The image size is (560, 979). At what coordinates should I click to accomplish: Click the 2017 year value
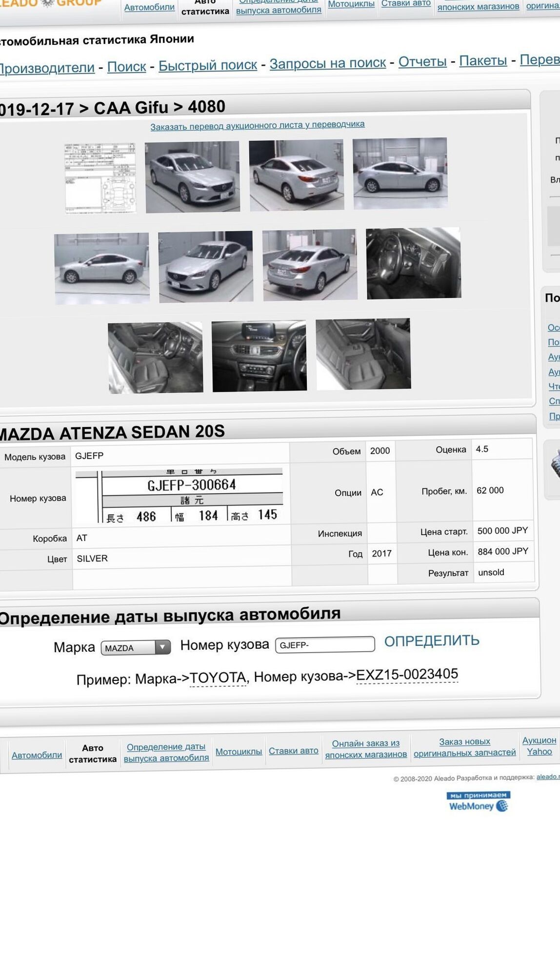pos(381,553)
